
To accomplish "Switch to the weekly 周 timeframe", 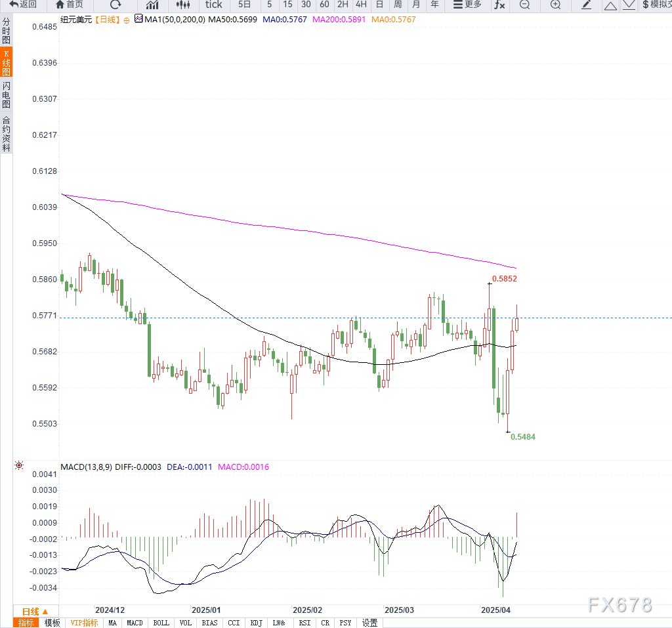I will pyautogui.click(x=398, y=5).
